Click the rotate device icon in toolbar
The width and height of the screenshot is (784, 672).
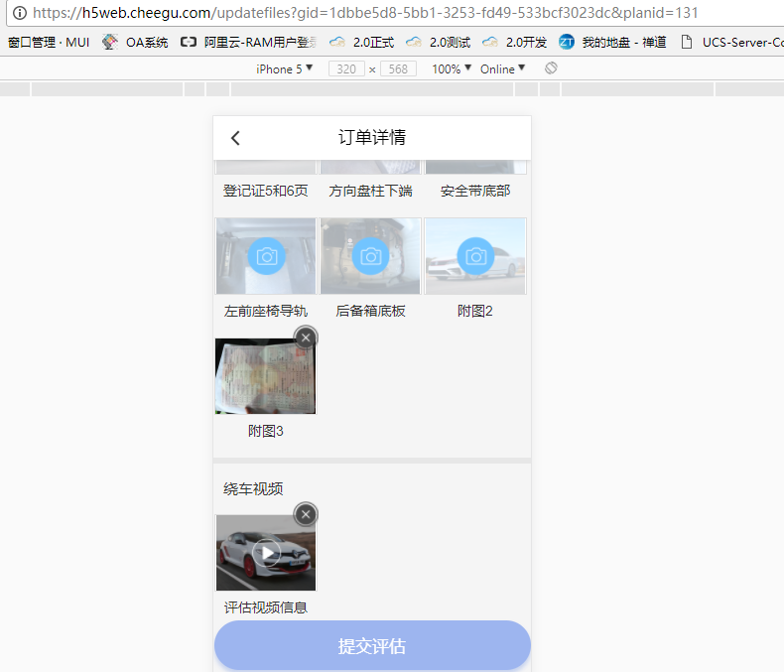tap(551, 68)
